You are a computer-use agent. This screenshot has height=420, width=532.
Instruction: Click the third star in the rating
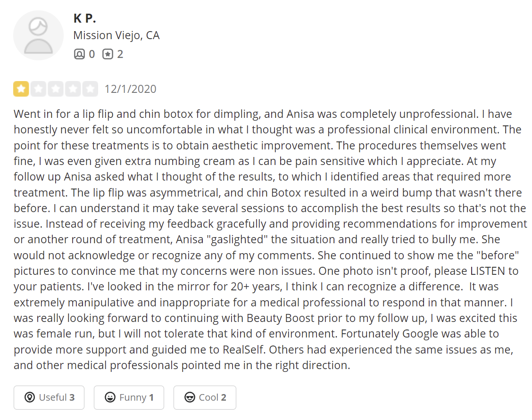click(x=56, y=89)
